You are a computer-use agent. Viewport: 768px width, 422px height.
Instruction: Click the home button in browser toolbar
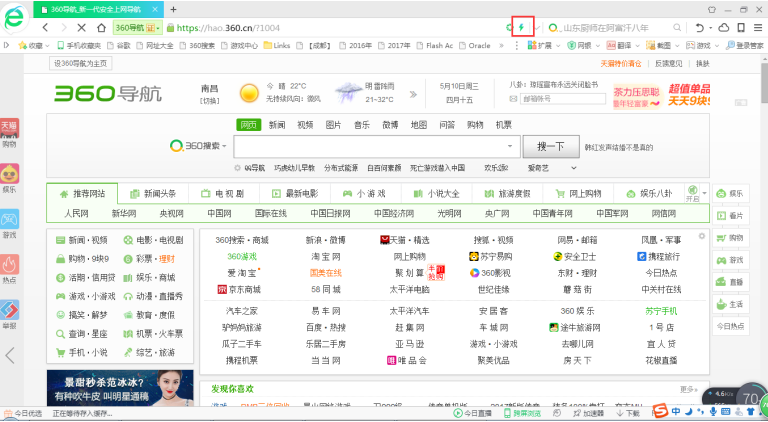(x=100, y=27)
